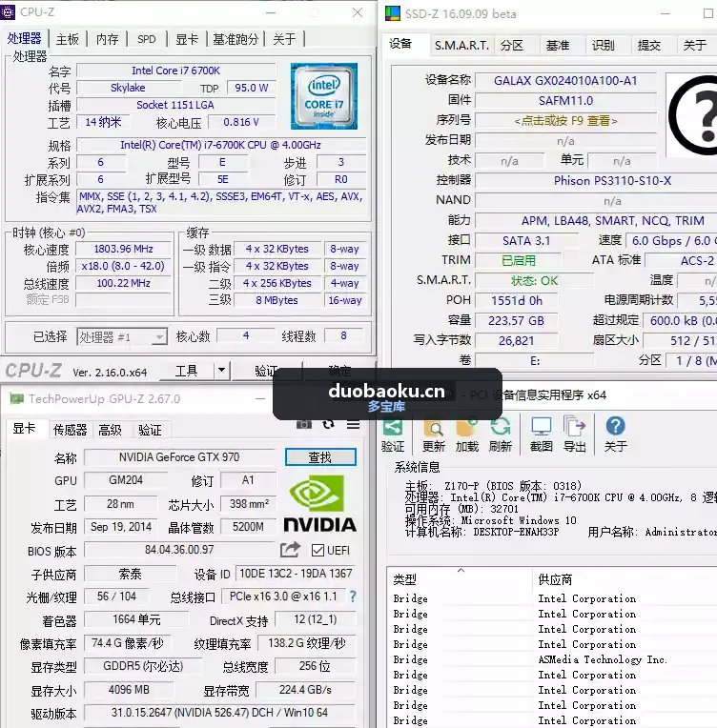Open the 验证 tab in GPU-Z

pos(150,430)
